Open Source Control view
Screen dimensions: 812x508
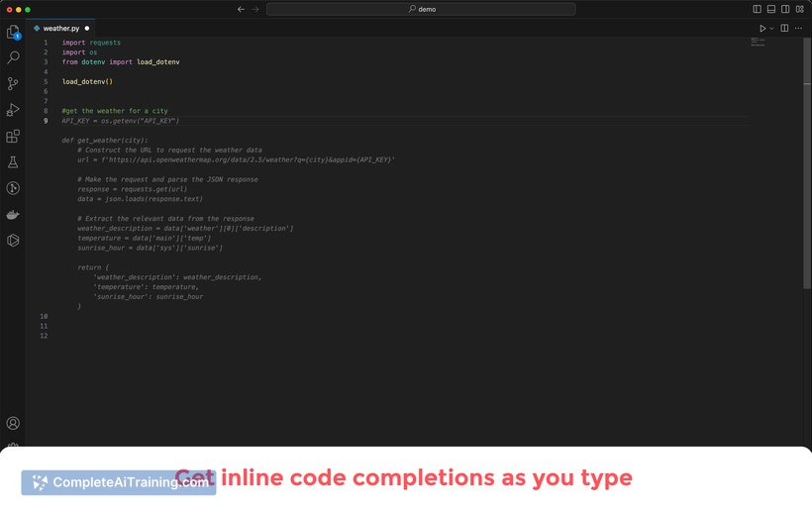pos(13,83)
